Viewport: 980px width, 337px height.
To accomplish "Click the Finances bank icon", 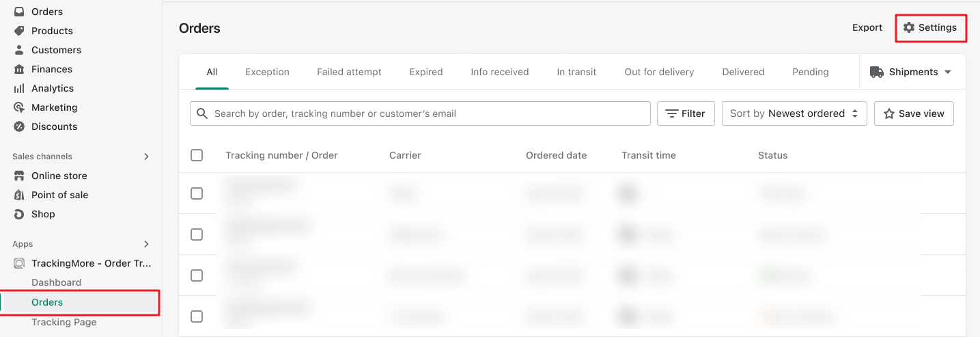I will 19,69.
